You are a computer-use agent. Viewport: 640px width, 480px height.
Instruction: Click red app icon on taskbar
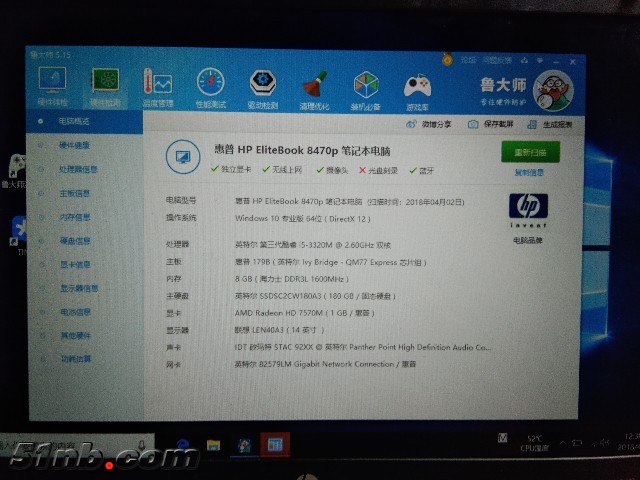coord(275,444)
